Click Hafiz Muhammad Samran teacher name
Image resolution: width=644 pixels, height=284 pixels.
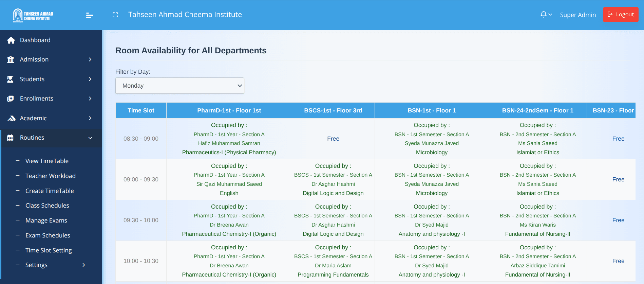point(229,143)
